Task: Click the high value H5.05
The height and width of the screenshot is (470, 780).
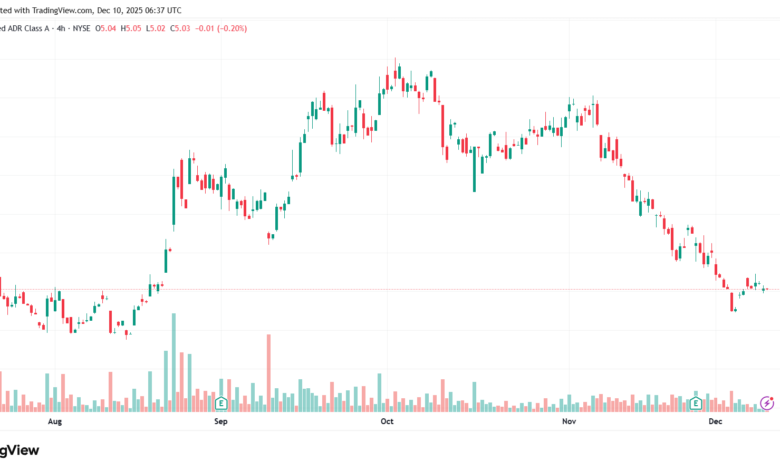Action: point(131,28)
